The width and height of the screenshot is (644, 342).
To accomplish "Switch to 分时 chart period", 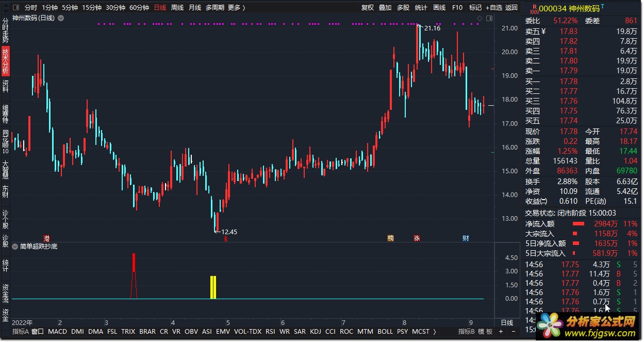I will pos(31,8).
